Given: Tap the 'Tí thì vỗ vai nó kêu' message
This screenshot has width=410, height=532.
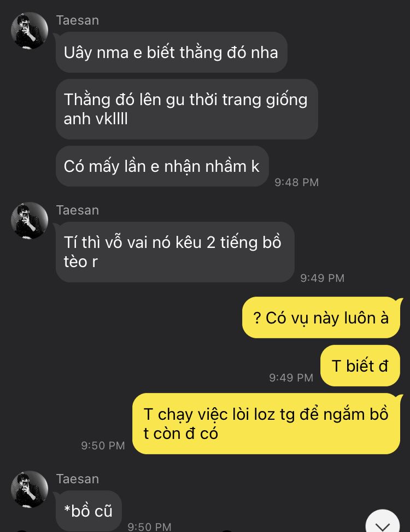Looking at the screenshot, I should point(175,252).
